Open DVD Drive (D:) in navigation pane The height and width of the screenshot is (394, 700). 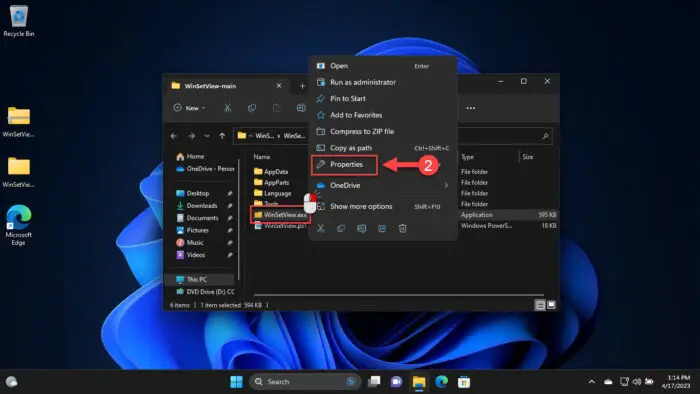click(x=205, y=292)
